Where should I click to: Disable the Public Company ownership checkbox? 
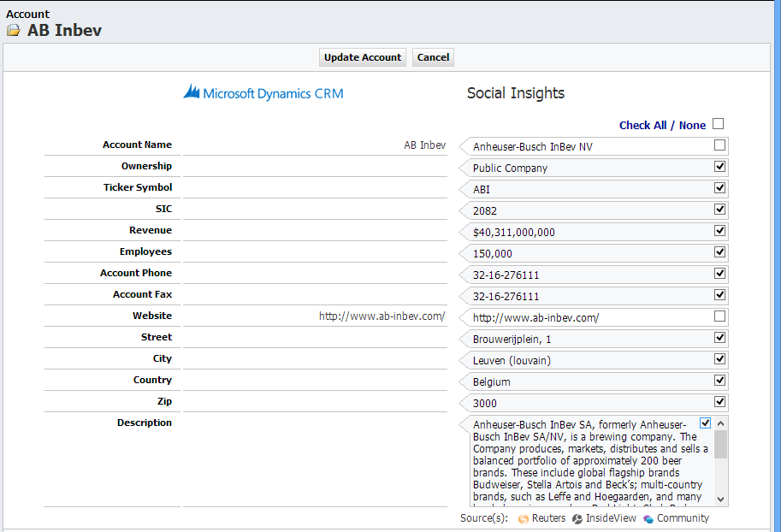point(718,166)
